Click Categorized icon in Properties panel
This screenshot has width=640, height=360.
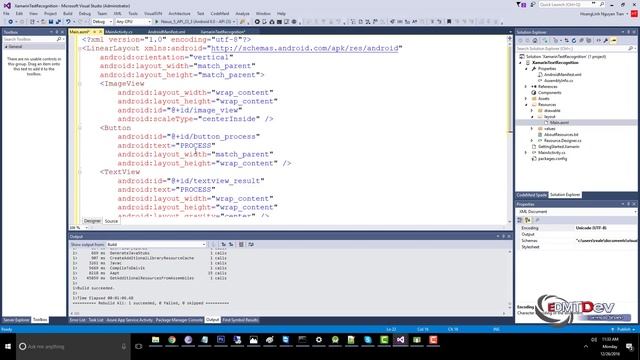(x=520, y=220)
